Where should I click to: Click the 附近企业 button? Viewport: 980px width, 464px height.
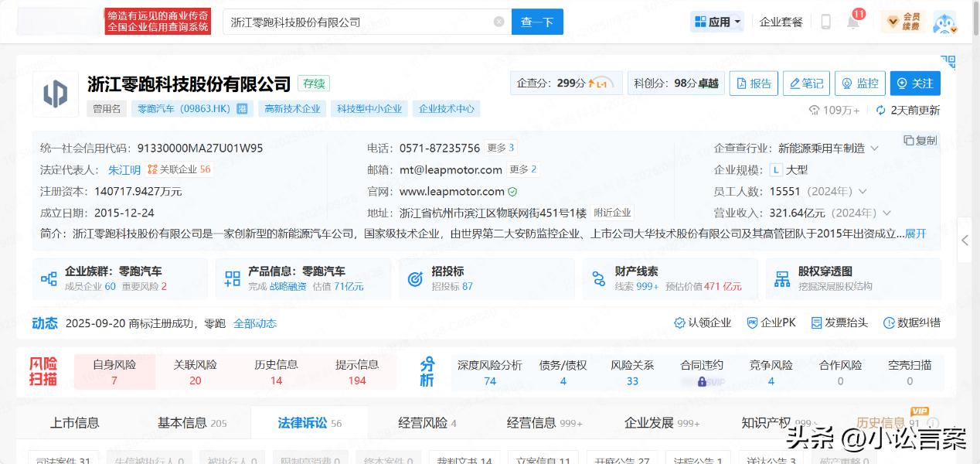(612, 213)
